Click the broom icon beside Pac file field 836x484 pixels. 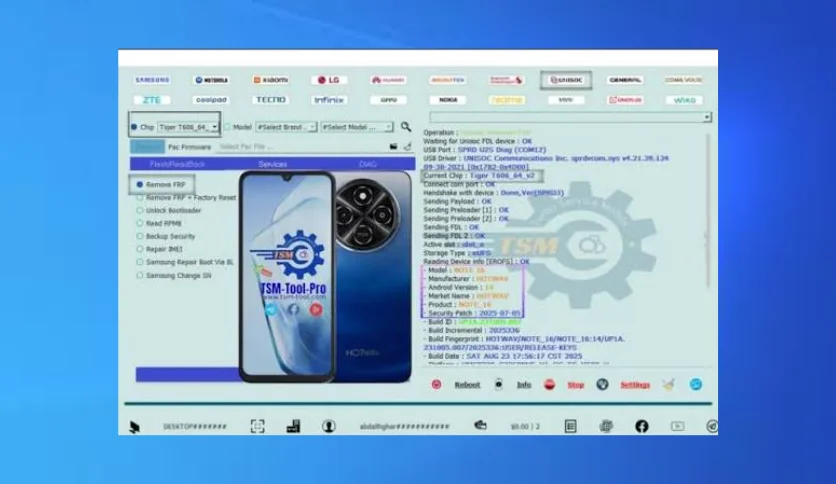click(408, 146)
